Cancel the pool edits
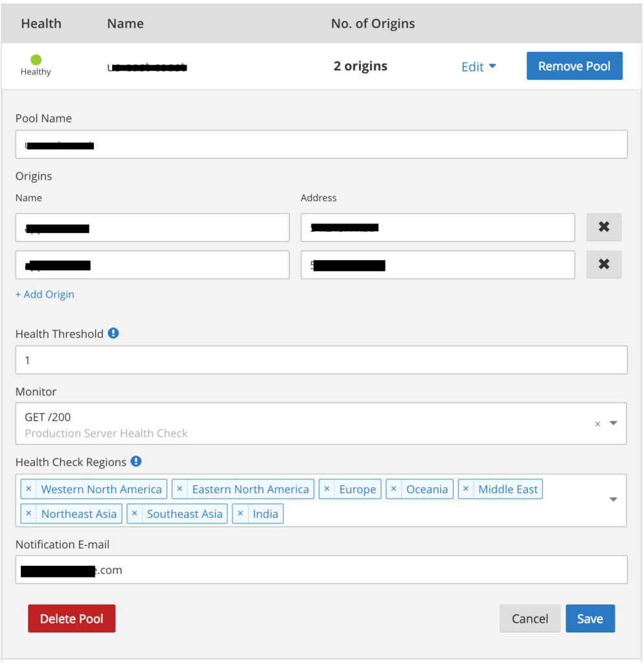Screen dimensions: 644x663 [x=529, y=618]
